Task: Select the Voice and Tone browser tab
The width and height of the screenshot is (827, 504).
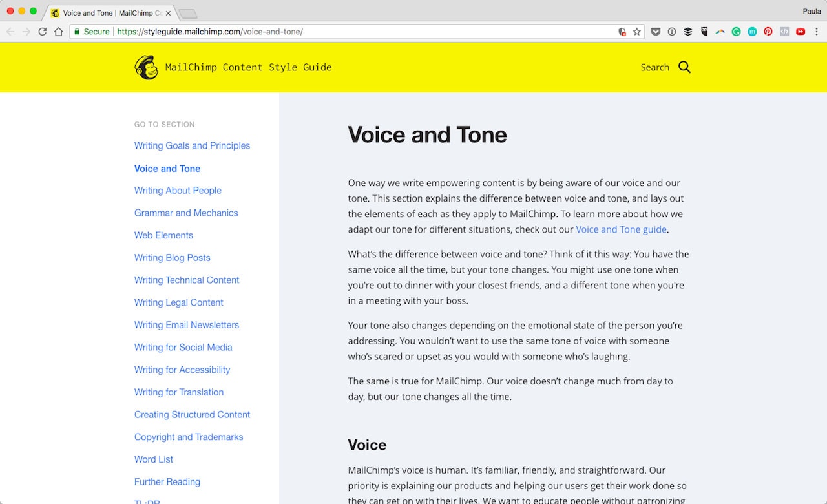Action: point(110,13)
